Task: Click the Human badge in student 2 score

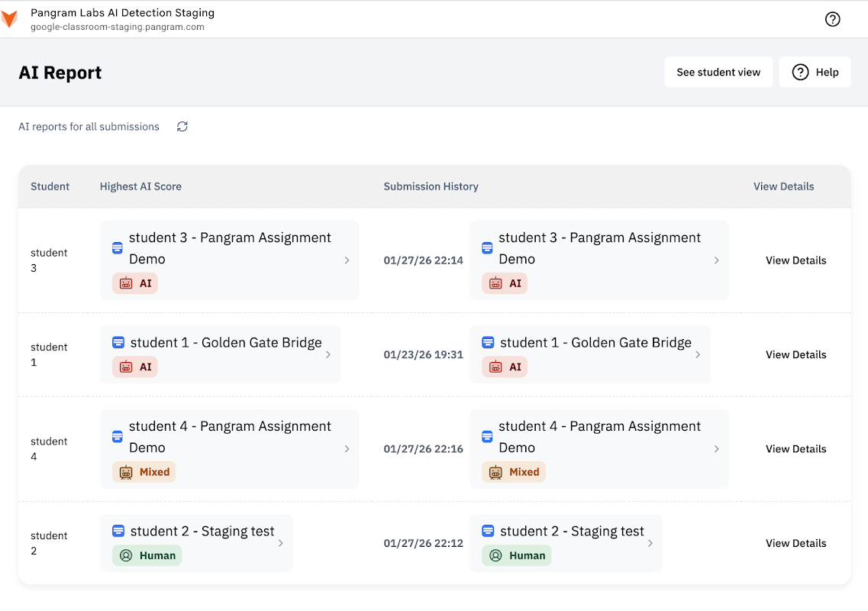Action: point(147,555)
